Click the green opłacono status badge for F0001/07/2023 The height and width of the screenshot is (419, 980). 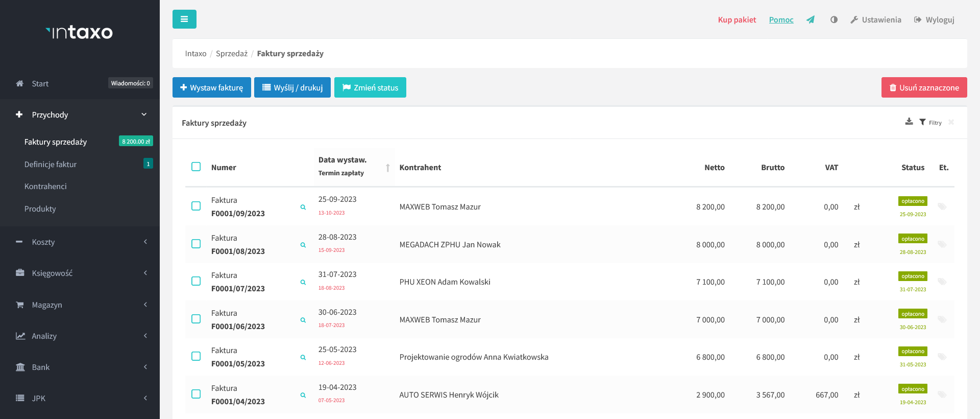(912, 276)
